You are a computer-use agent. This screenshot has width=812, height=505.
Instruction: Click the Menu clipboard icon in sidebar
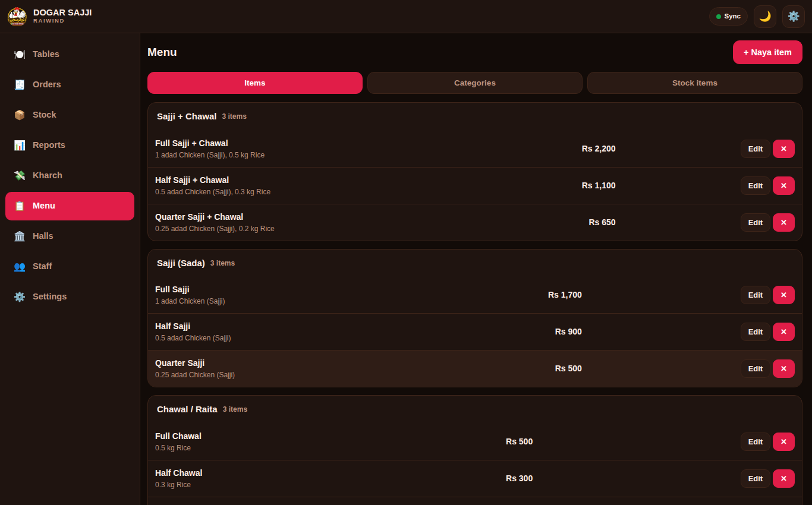[x=20, y=206]
